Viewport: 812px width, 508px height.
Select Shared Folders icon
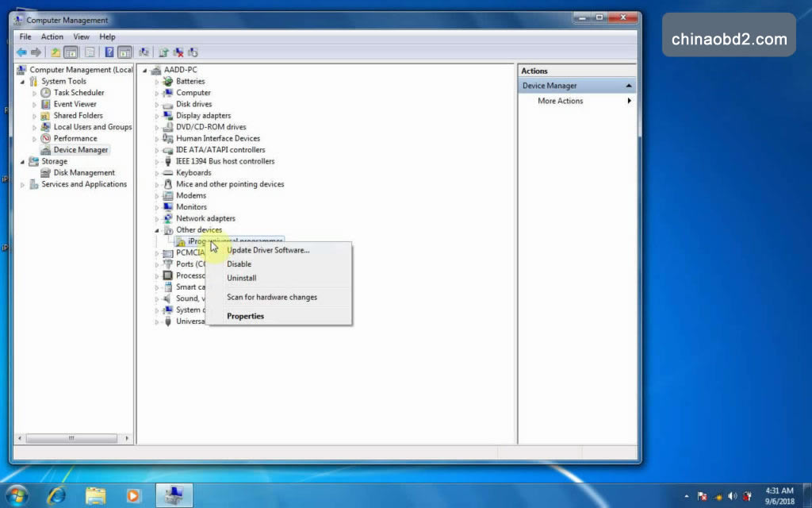45,115
